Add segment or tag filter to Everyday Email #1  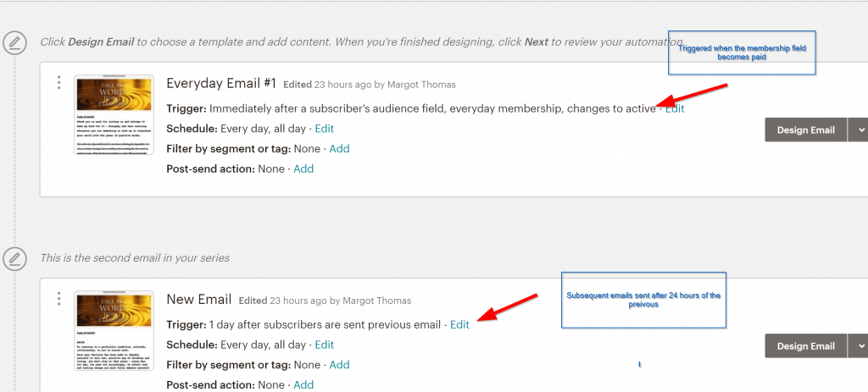[x=339, y=149]
